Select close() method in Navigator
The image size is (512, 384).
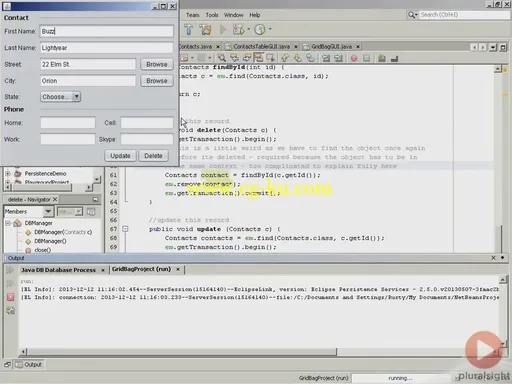(42, 250)
